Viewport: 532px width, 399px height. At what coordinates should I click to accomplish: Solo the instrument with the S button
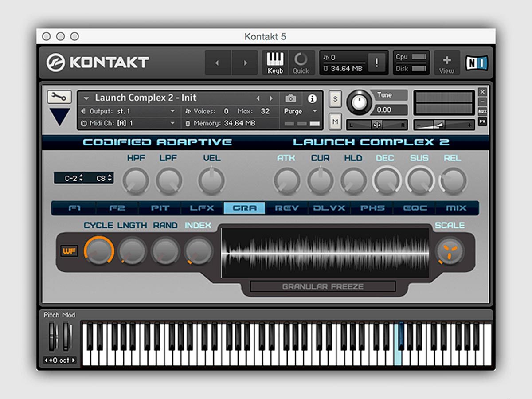pyautogui.click(x=335, y=99)
